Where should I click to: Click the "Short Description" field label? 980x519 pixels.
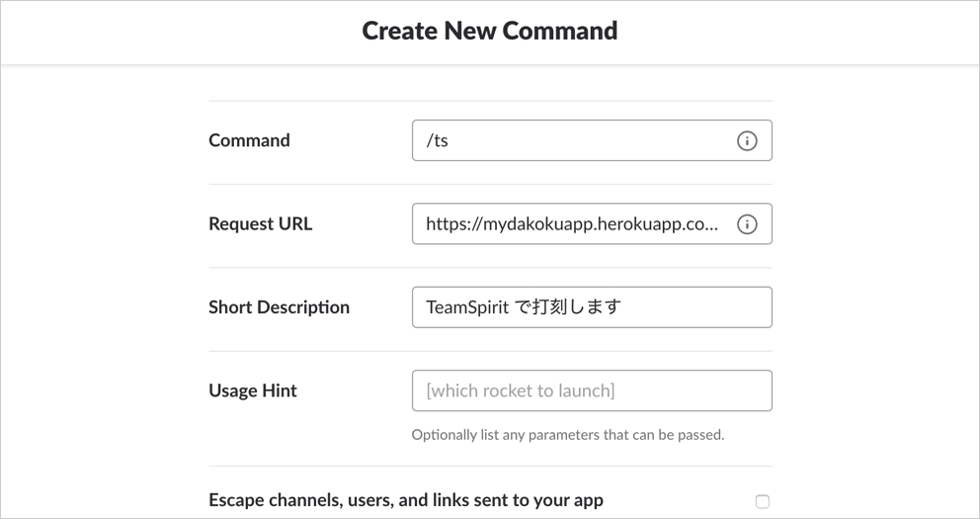click(x=279, y=307)
